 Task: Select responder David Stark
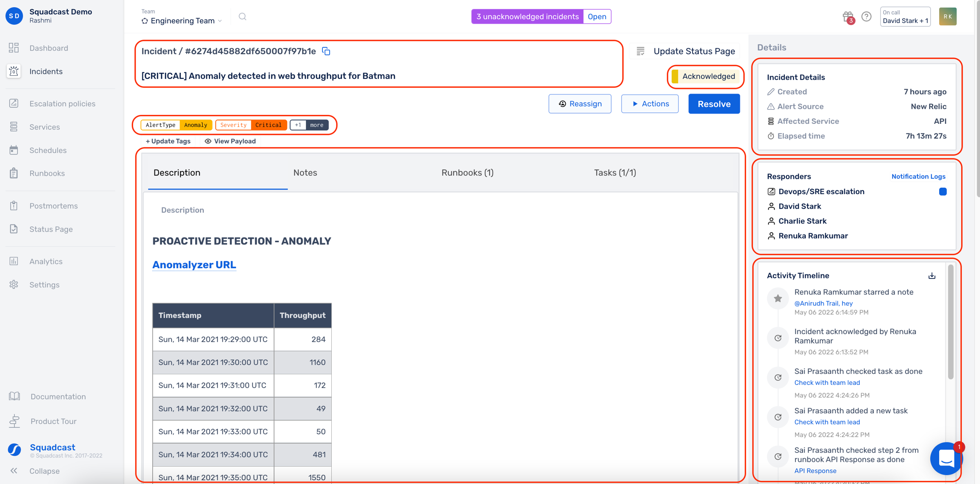click(800, 206)
